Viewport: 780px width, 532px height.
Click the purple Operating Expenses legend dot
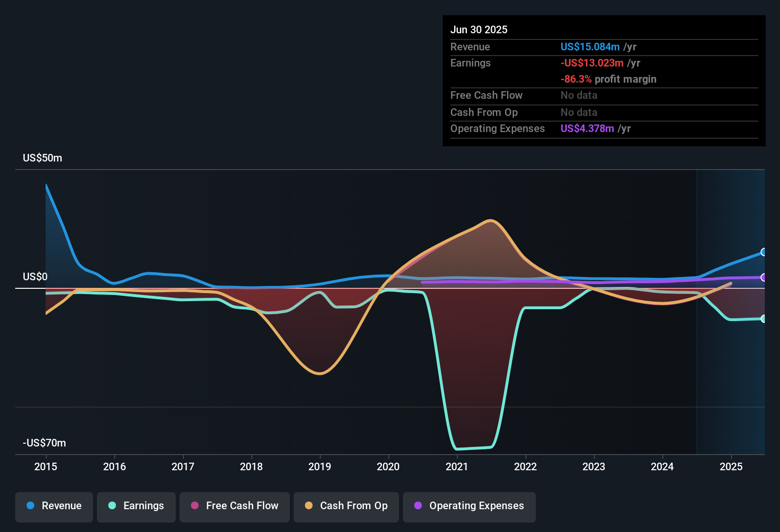(x=417, y=506)
